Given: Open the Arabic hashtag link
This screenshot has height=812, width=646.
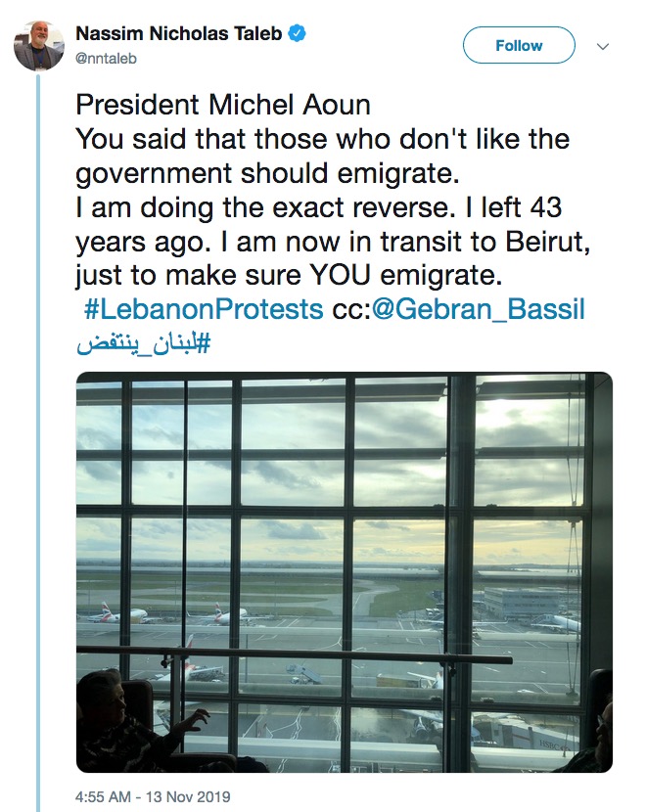Looking at the screenshot, I should (144, 344).
